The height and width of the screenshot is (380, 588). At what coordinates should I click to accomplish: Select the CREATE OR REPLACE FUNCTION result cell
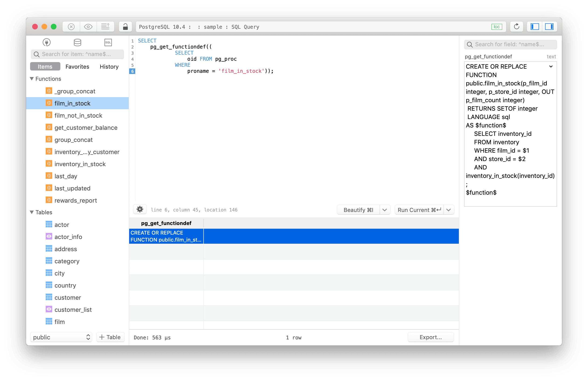click(166, 236)
